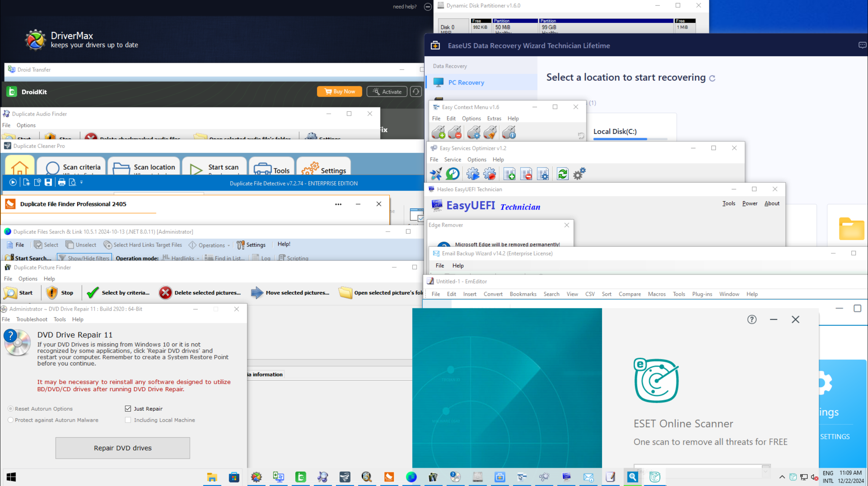Image resolution: width=868 pixels, height=486 pixels.
Task: Check the Including Local Machine checkbox
Action: pyautogui.click(x=128, y=420)
